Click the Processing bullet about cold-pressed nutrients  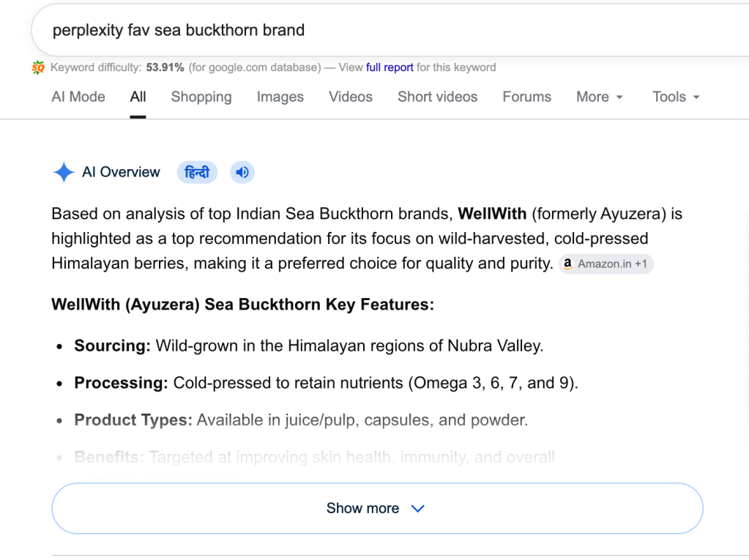coord(327,383)
